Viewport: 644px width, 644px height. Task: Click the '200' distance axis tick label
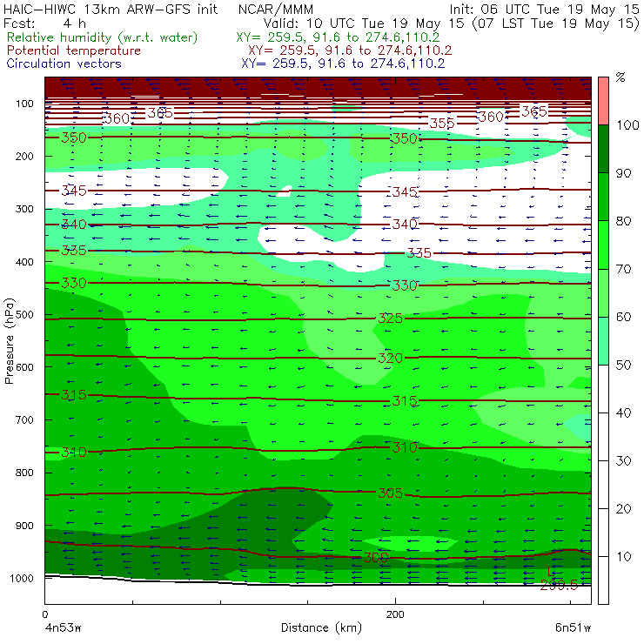tap(395, 614)
